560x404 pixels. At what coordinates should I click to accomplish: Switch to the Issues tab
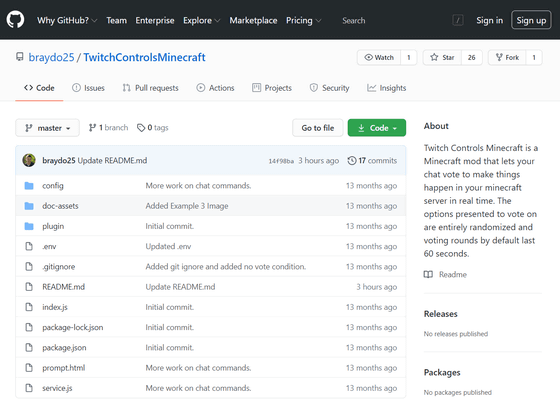(x=88, y=88)
